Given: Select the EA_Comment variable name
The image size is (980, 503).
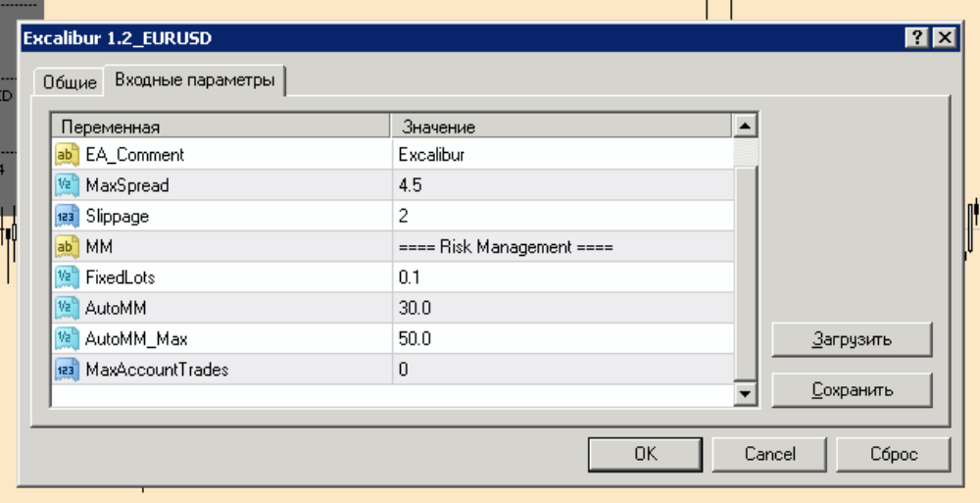Looking at the screenshot, I should click(x=135, y=155).
